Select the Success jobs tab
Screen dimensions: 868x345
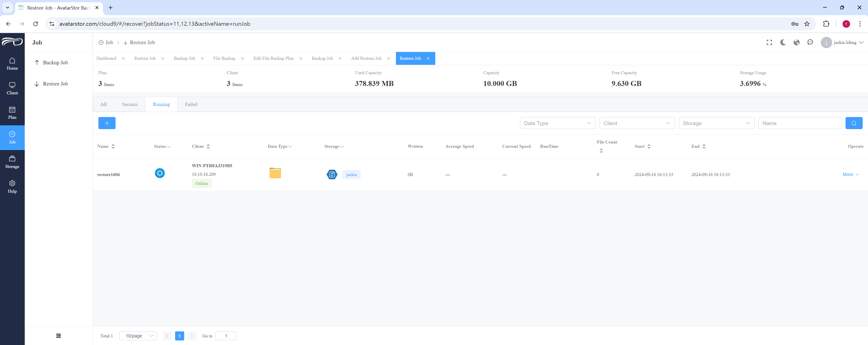click(130, 104)
